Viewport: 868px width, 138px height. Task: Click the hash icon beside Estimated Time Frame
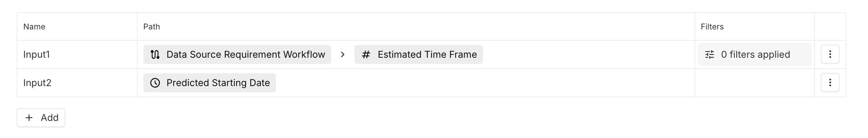[x=366, y=54]
